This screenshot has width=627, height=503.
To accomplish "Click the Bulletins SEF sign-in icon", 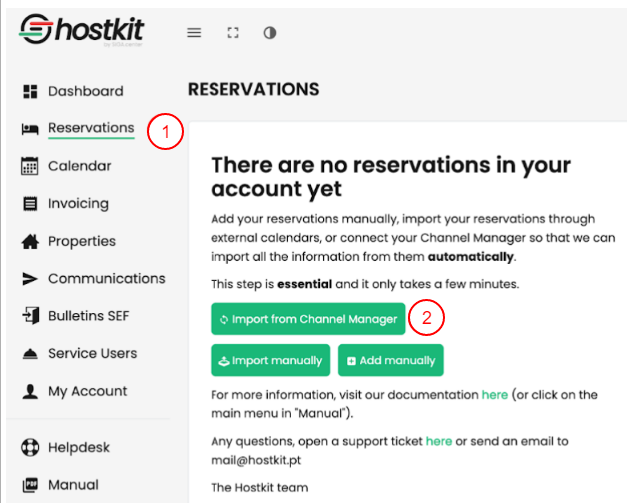I will [x=30, y=316].
